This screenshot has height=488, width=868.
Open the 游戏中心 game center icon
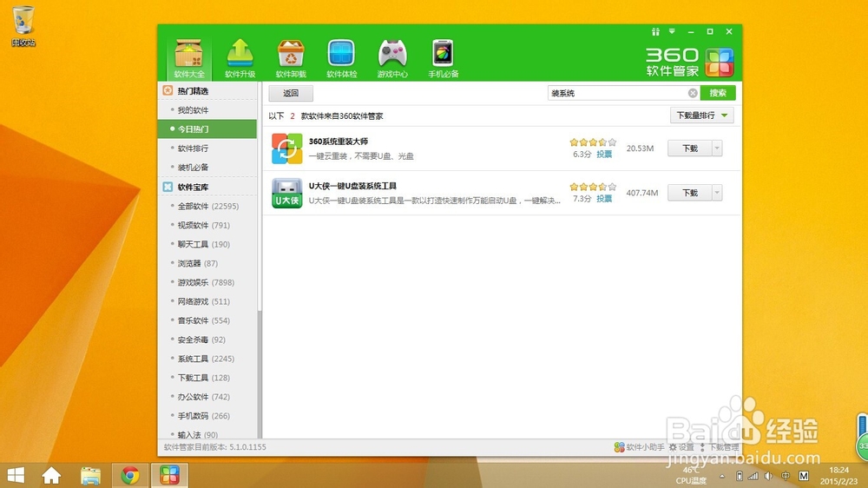(x=392, y=58)
